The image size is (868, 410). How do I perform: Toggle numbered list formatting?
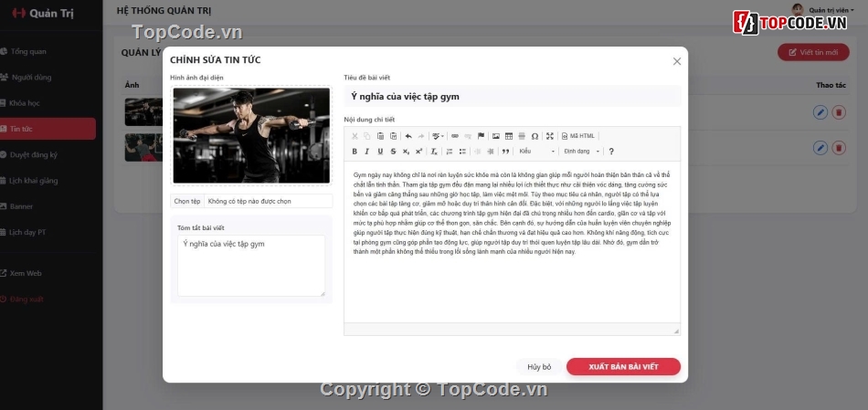pyautogui.click(x=450, y=152)
